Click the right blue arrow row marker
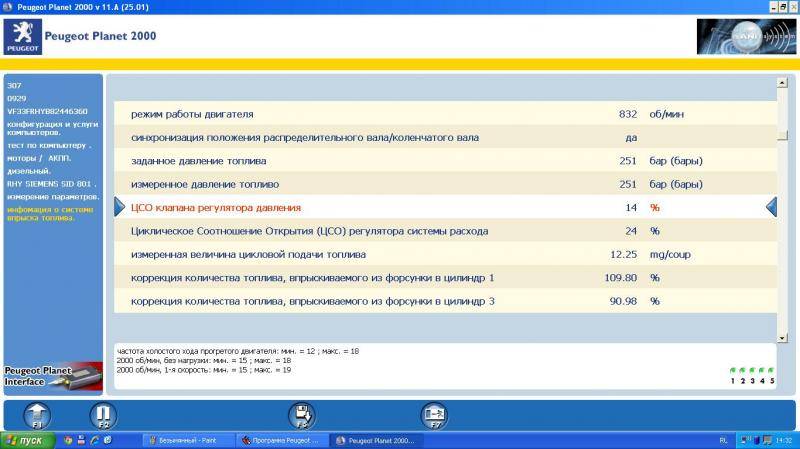Screen dimensions: 800x449 click(x=771, y=207)
